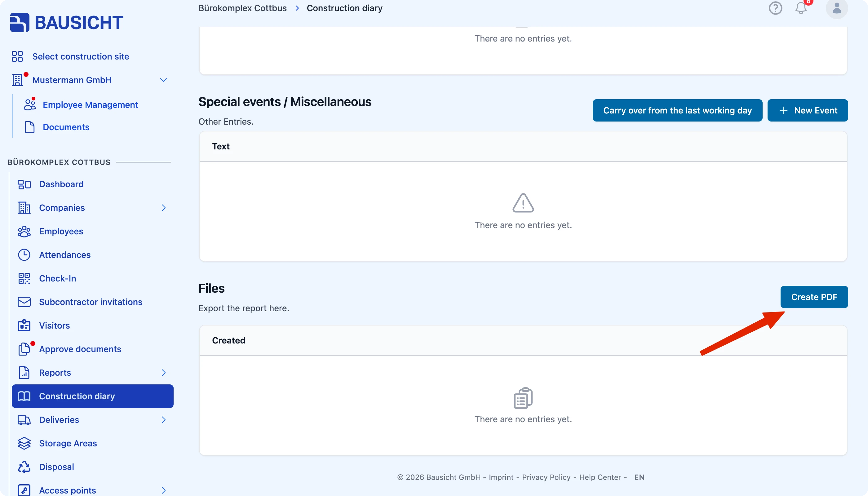Click the Special events / Miscellaneous heading

[x=285, y=101]
